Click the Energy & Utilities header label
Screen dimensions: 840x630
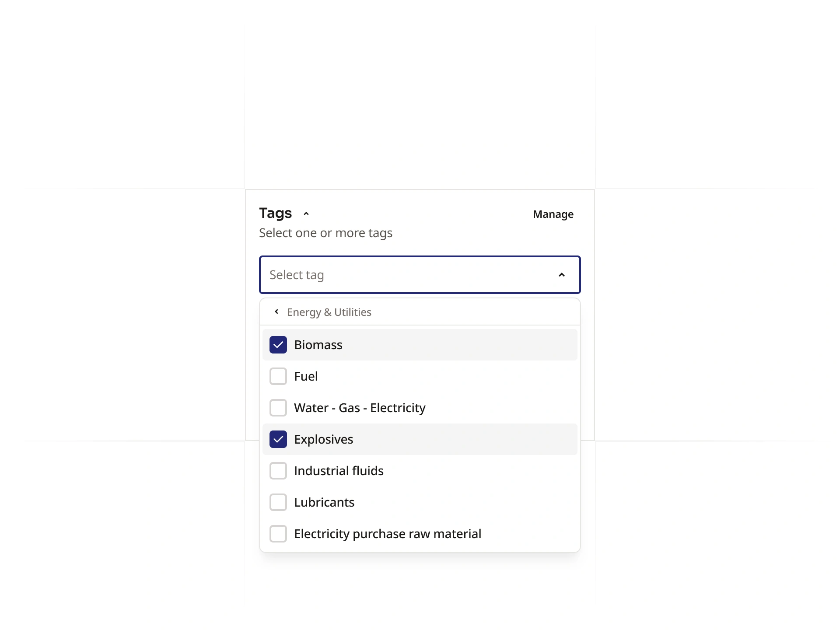pos(329,312)
